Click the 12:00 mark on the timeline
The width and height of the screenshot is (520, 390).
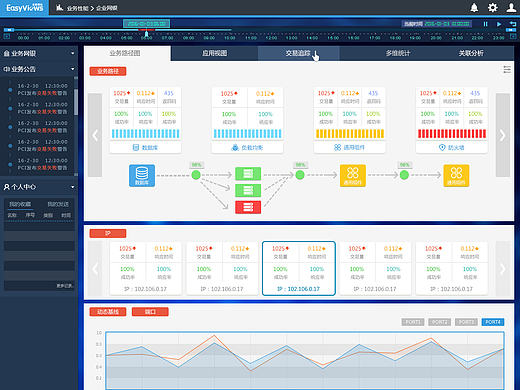click(x=271, y=38)
